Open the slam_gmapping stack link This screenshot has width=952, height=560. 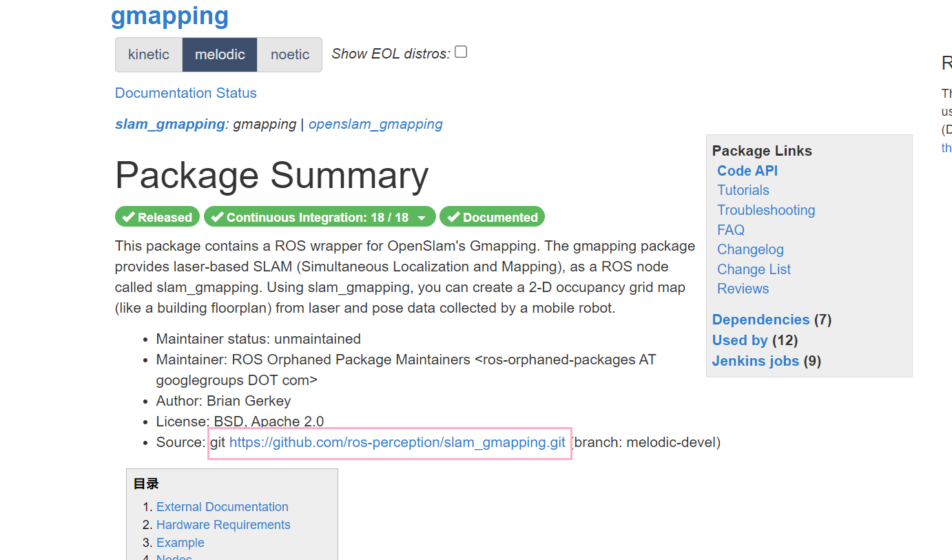click(x=169, y=124)
